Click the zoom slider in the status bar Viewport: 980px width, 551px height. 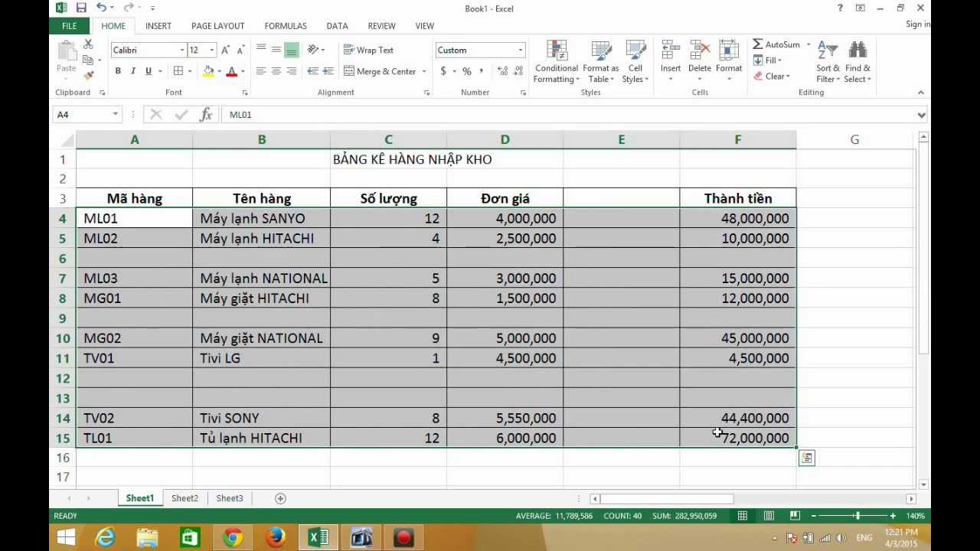pyautogui.click(x=857, y=516)
